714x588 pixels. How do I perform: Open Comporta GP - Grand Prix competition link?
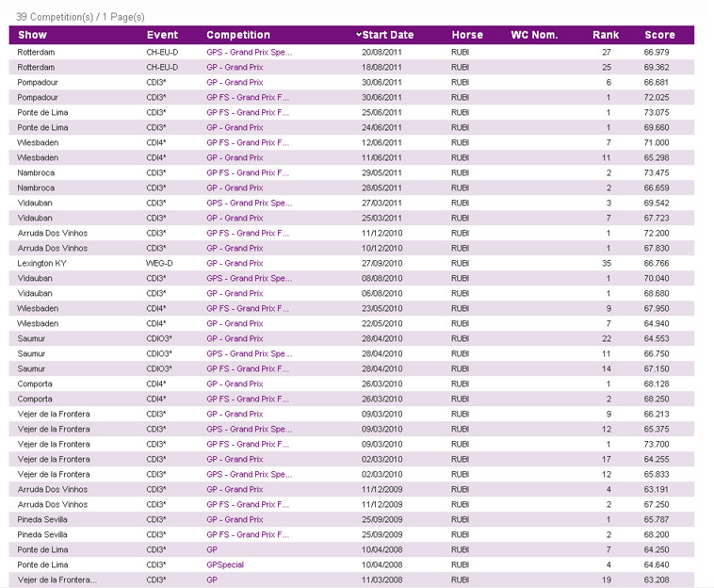(235, 384)
